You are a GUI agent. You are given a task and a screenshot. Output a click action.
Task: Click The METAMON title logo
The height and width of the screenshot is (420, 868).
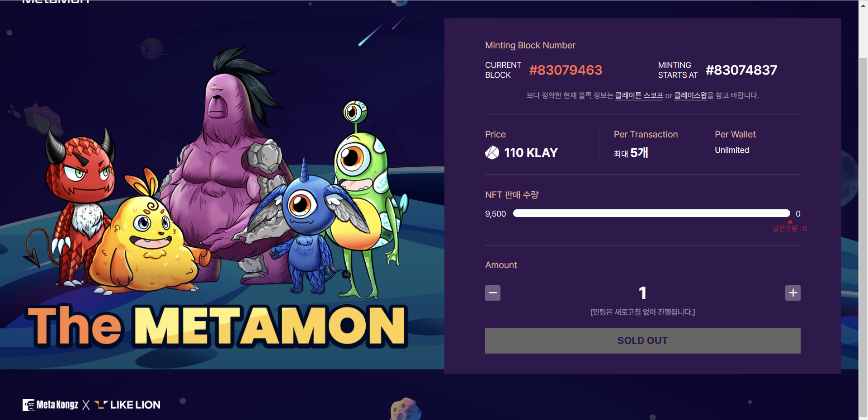(217, 326)
